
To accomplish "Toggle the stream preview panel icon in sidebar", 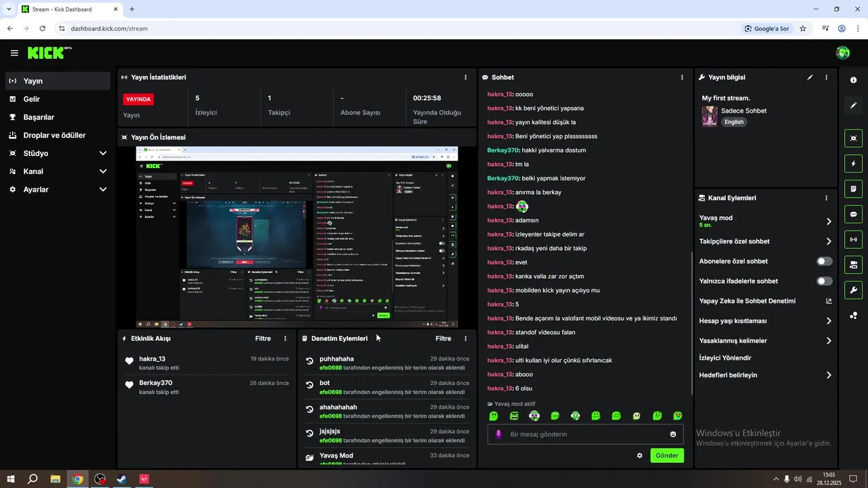I will [853, 138].
